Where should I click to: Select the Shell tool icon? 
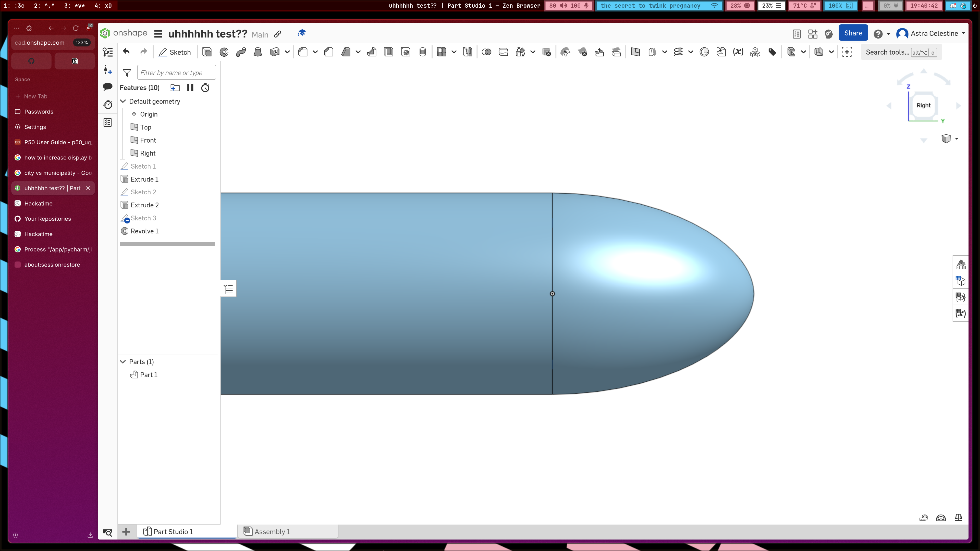pyautogui.click(x=388, y=52)
